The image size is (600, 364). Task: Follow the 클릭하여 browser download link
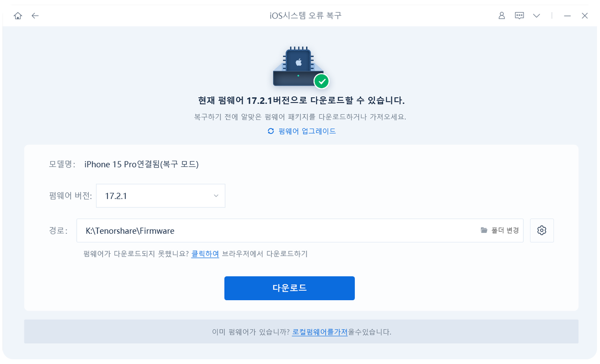205,254
